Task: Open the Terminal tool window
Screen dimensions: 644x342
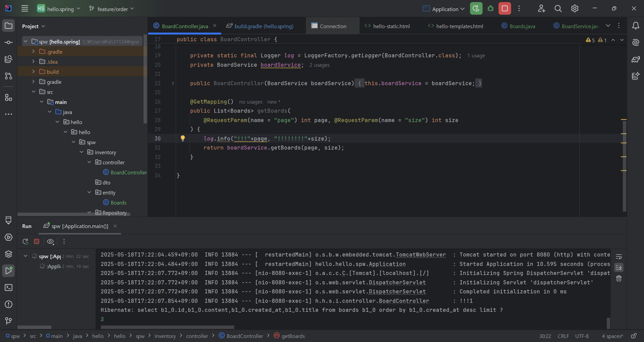Action: point(8,287)
